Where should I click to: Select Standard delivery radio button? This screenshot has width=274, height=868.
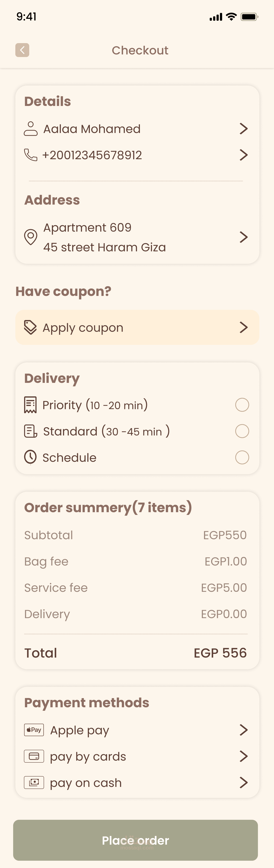click(242, 431)
